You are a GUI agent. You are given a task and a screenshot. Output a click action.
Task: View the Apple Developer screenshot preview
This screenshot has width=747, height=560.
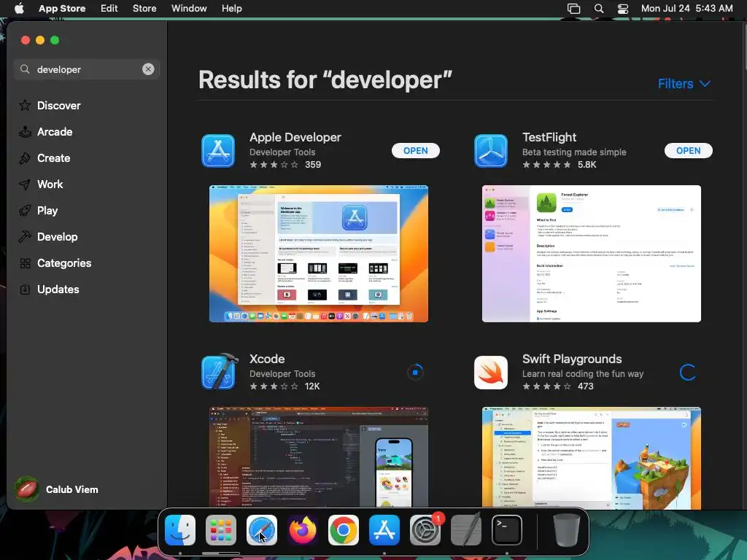click(319, 254)
